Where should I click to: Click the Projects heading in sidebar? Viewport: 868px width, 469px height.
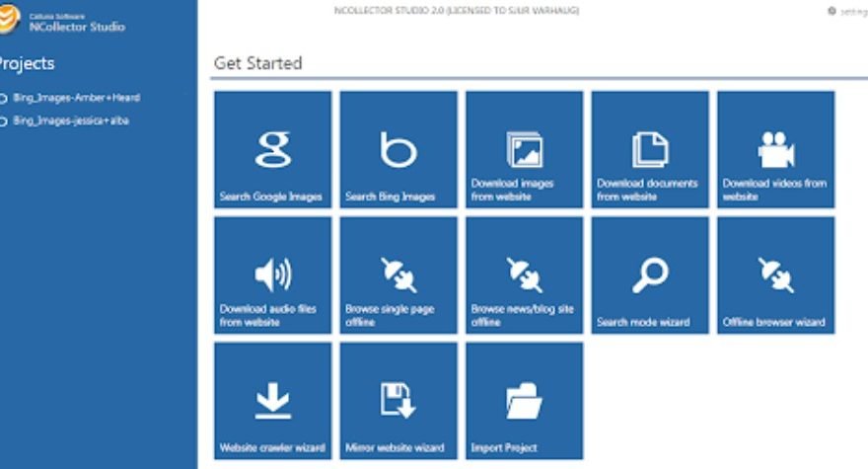coord(26,64)
